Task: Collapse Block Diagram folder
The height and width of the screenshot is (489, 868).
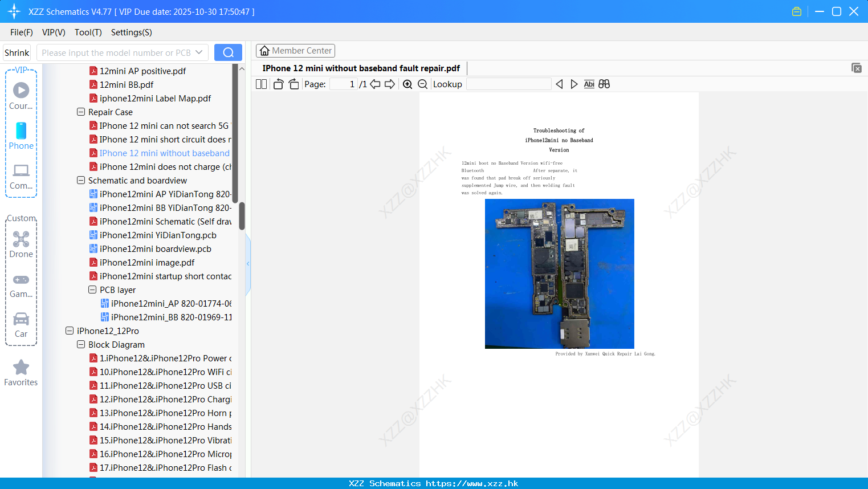Action: pyautogui.click(x=81, y=344)
